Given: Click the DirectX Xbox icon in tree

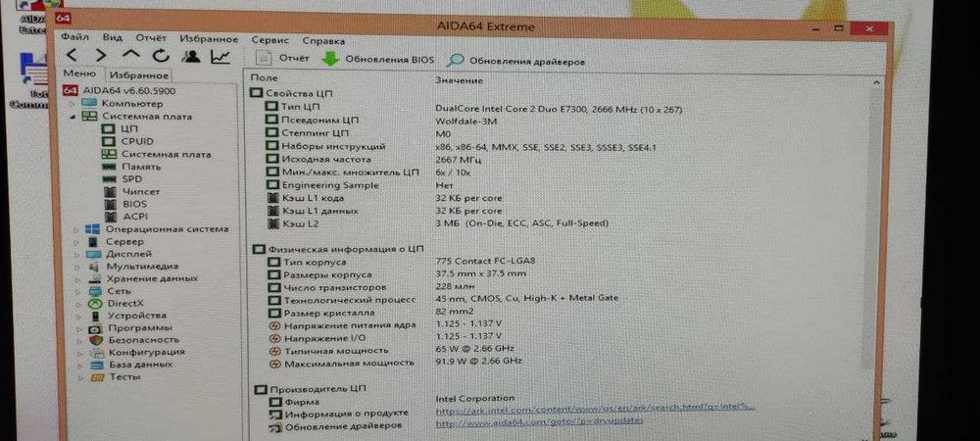Looking at the screenshot, I should (x=94, y=304).
